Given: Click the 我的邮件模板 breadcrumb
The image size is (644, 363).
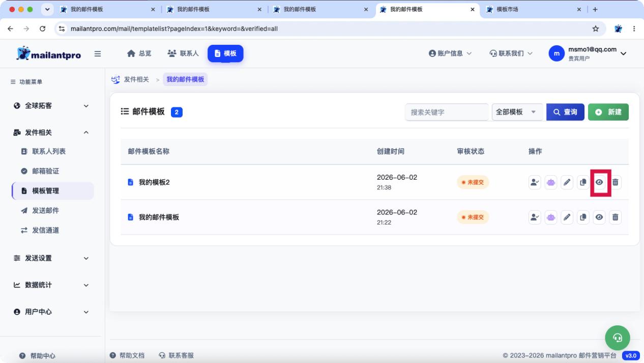Looking at the screenshot, I should (x=185, y=79).
